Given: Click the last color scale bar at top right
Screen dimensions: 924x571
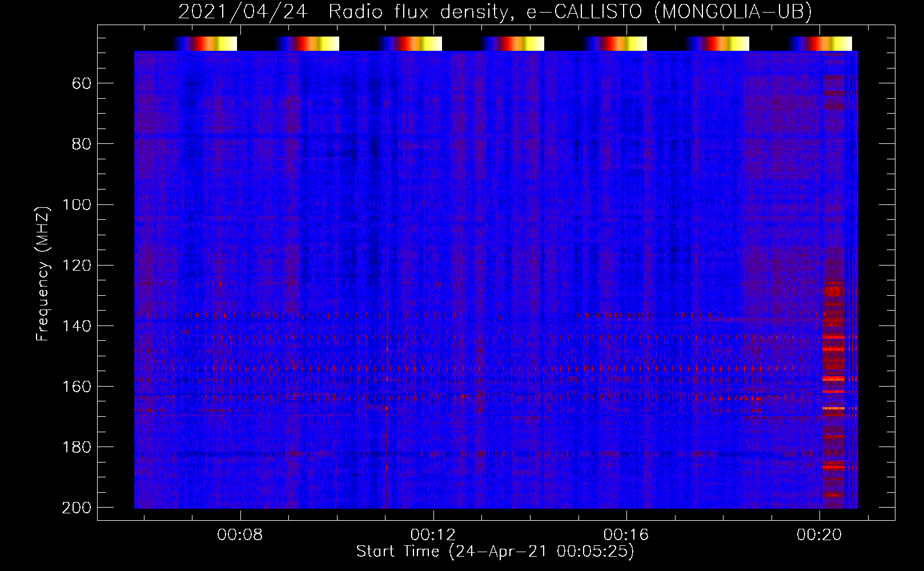Looking at the screenshot, I should pos(820,43).
